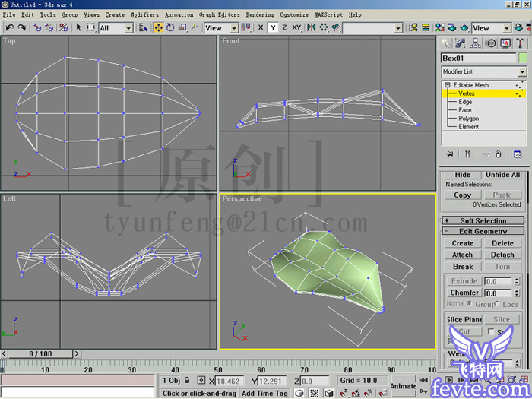
Task: Open the reference coordinate system View dropdown
Action: coord(234,28)
